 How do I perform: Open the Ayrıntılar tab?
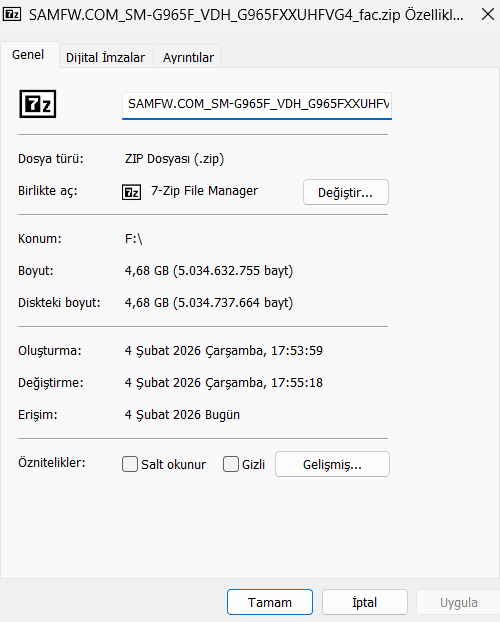[x=188, y=58]
